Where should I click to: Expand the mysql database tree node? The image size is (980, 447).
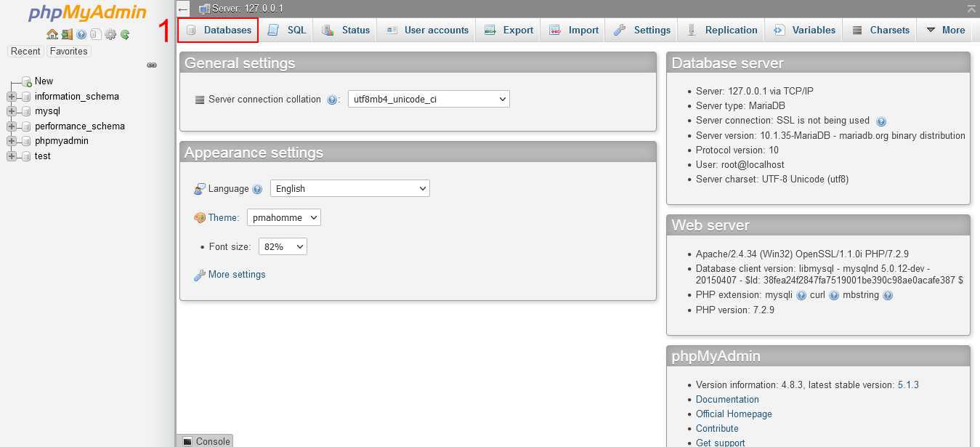(11, 111)
